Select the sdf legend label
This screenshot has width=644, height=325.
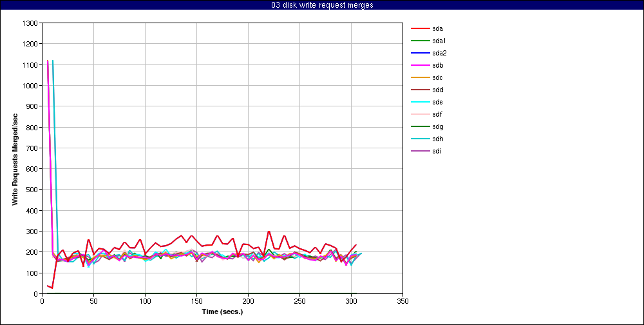tap(437, 114)
